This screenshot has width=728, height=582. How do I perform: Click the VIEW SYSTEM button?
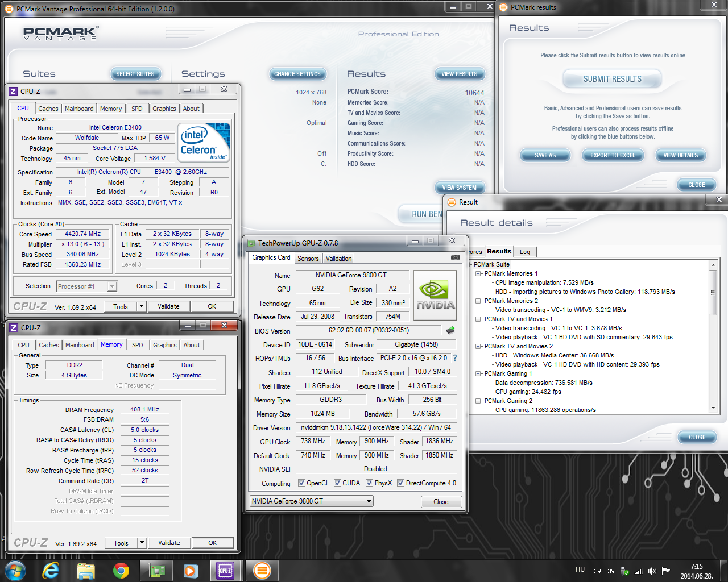[460, 188]
